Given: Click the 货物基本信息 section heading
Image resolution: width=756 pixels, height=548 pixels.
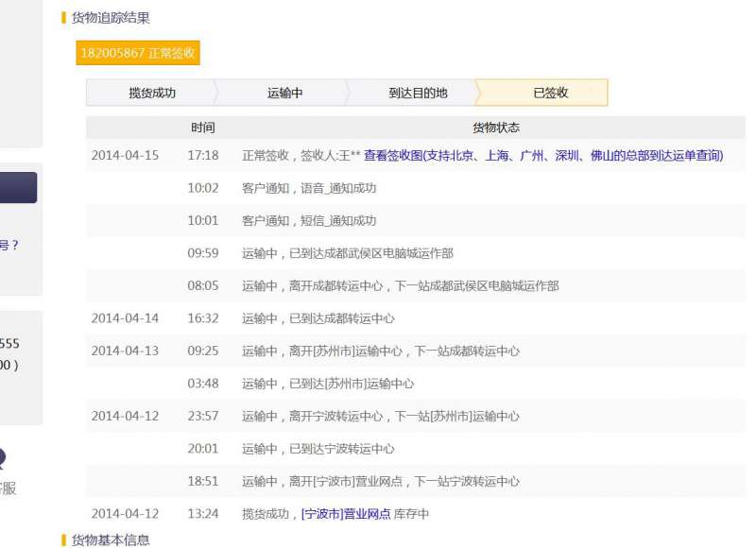Looking at the screenshot, I should point(111,540).
